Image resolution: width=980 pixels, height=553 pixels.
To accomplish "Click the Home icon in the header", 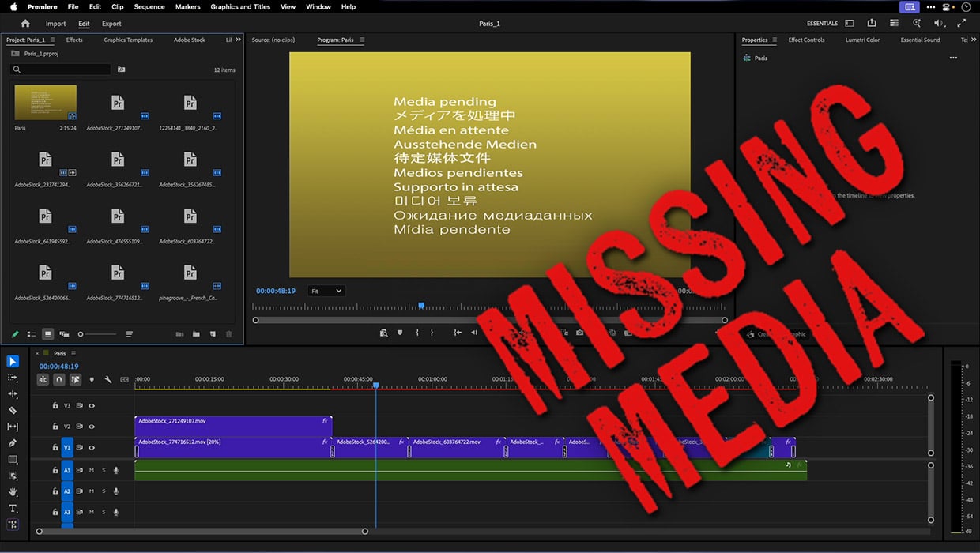I will coord(25,24).
